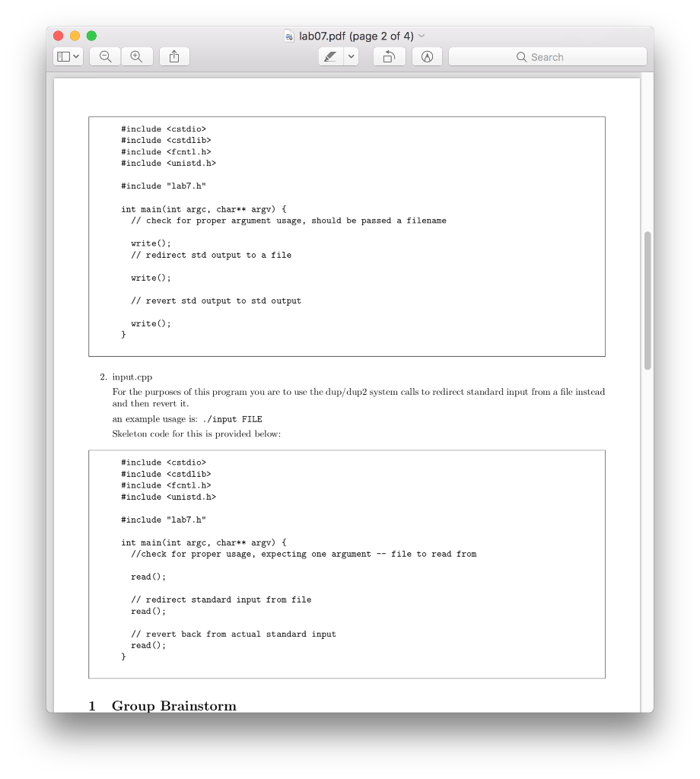
Task: Toggle the Markup toolbar
Action: pyautogui.click(x=427, y=56)
